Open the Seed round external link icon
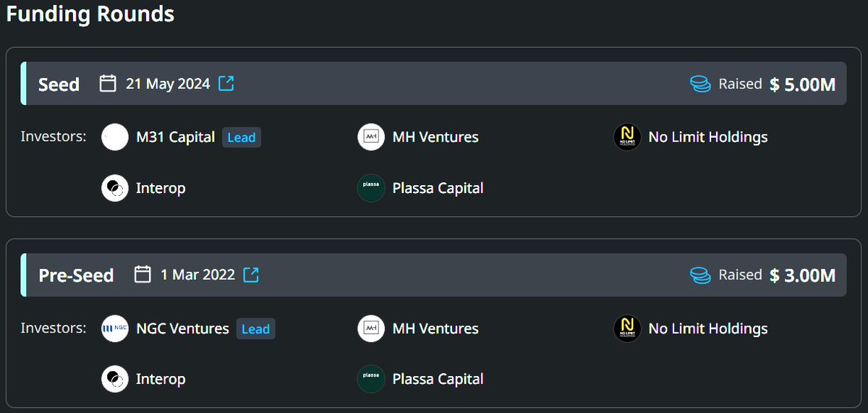 [x=226, y=83]
